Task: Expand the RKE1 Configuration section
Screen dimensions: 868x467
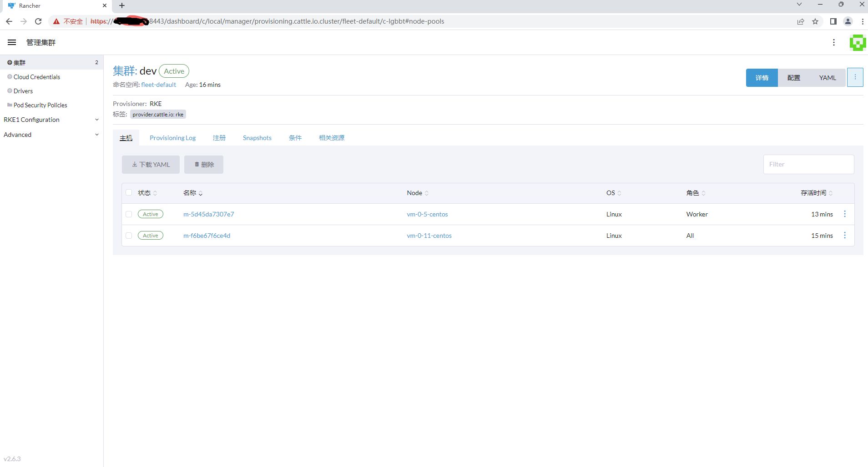Action: (51, 120)
